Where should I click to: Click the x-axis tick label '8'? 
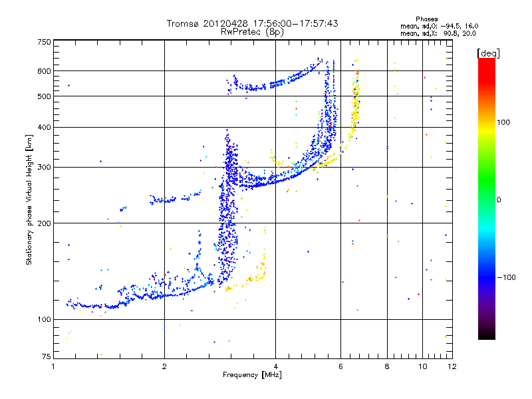coord(387,366)
